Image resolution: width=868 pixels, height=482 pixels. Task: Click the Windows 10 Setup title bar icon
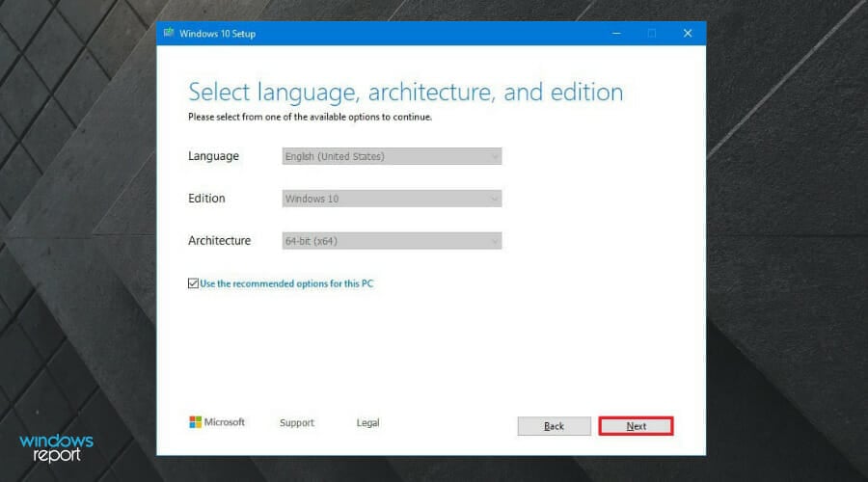pos(169,33)
